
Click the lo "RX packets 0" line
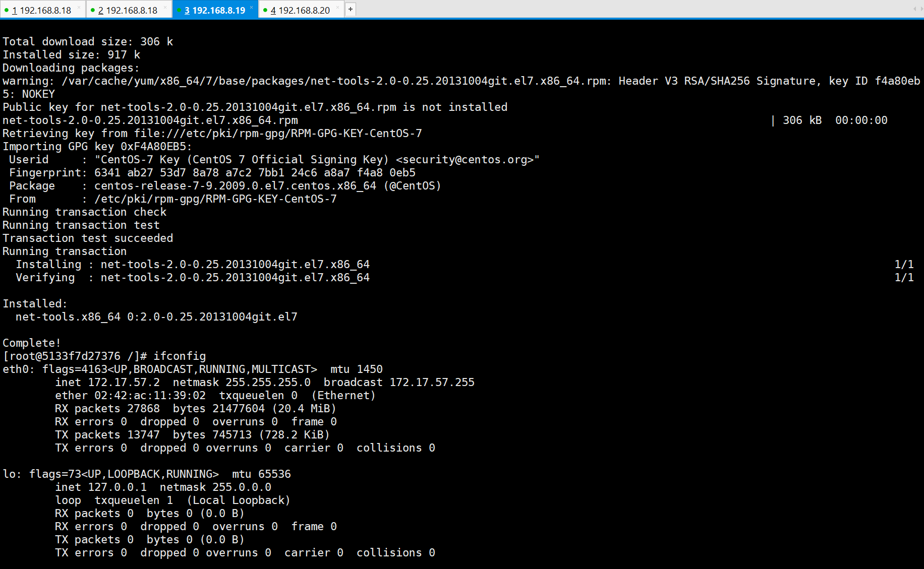click(150, 514)
